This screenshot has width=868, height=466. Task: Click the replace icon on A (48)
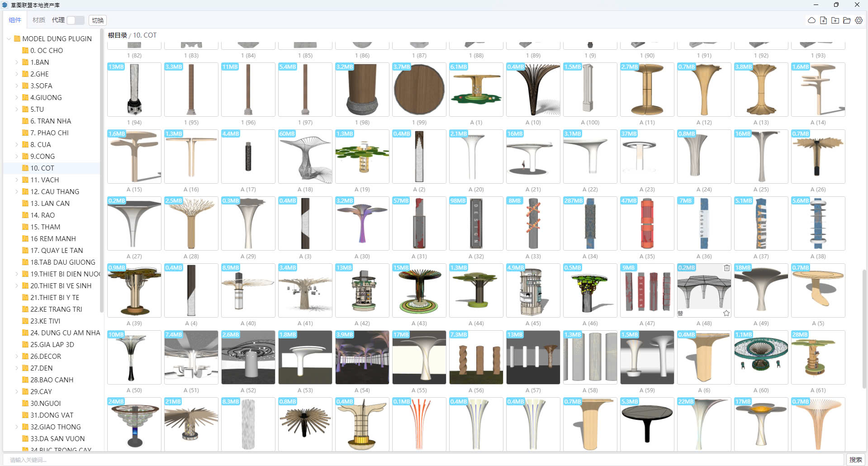click(680, 313)
